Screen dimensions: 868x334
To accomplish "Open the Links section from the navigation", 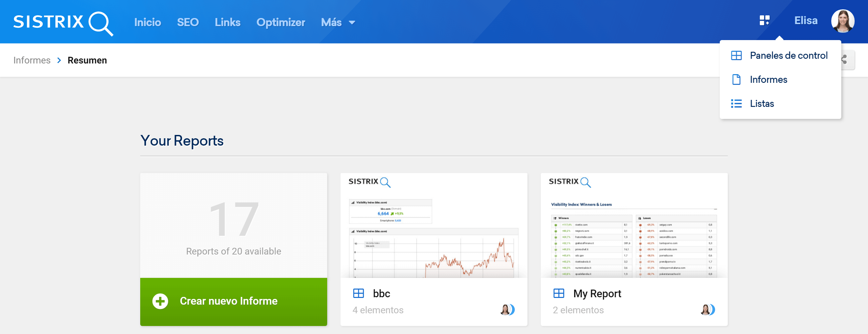I will pos(227,22).
